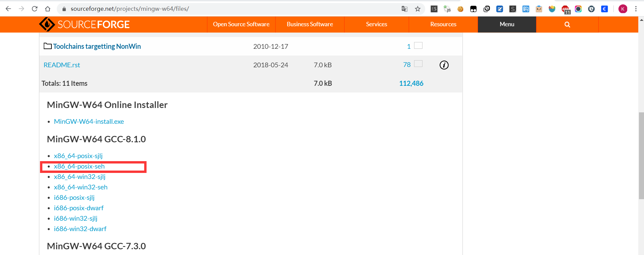Tick the checkbox for Toolchains targetting NonWin
This screenshot has width=644, height=255.
418,45
